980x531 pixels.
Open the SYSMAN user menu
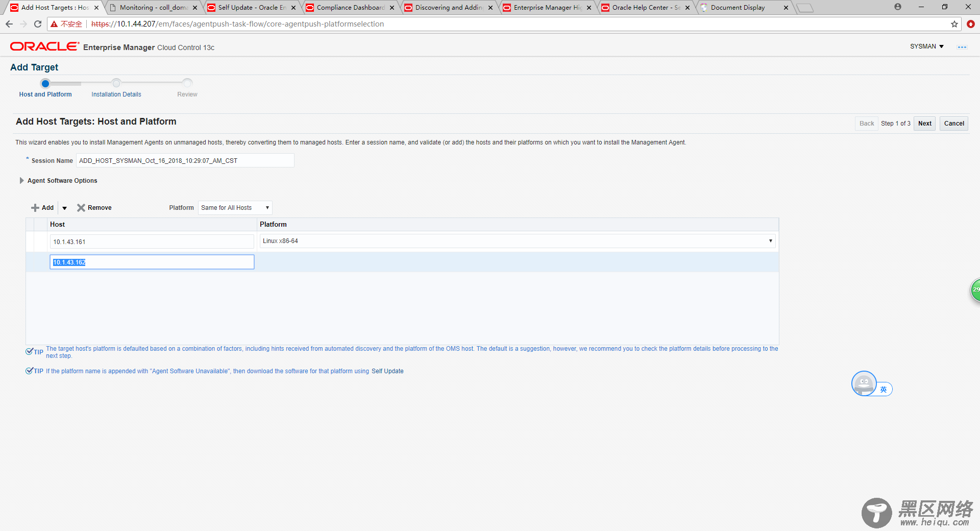coord(927,46)
